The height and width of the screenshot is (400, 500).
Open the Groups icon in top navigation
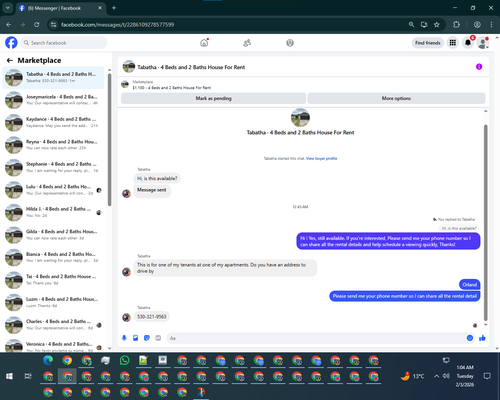290,43
